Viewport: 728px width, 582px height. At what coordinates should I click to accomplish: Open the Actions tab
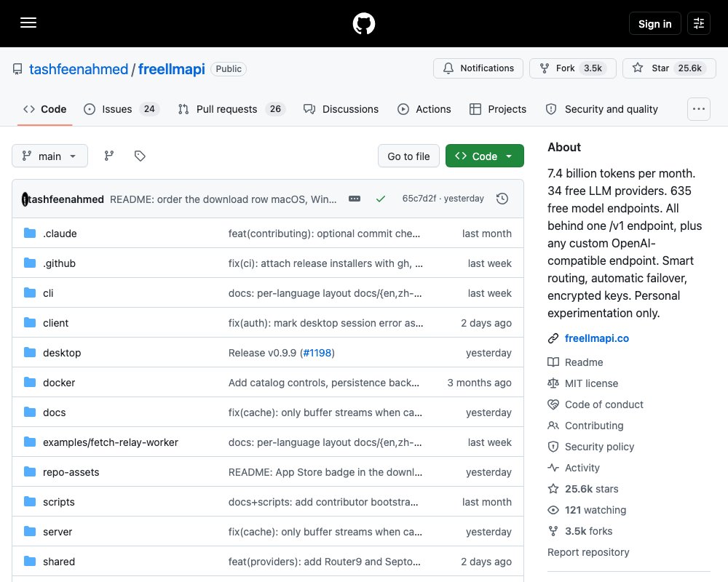pos(424,109)
